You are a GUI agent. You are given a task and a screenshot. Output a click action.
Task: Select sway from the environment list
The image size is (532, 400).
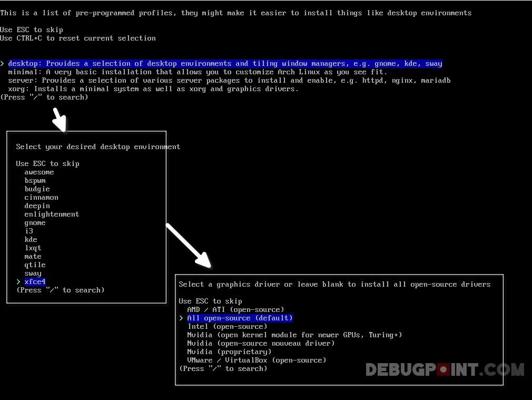click(x=33, y=273)
